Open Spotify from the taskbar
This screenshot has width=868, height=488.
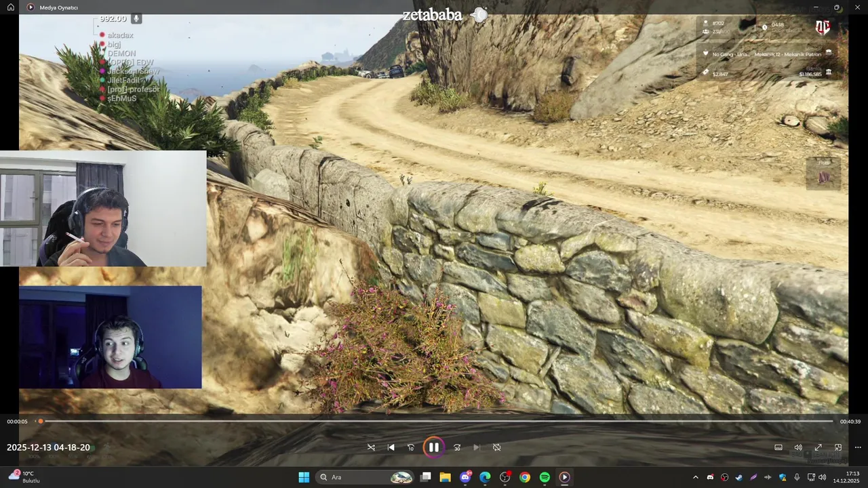coord(545,477)
